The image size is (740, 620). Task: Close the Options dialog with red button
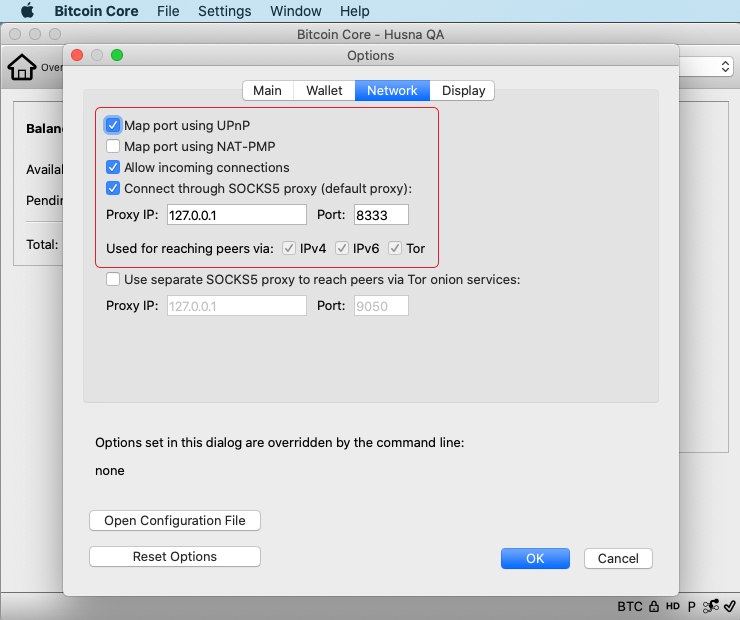(x=77, y=55)
